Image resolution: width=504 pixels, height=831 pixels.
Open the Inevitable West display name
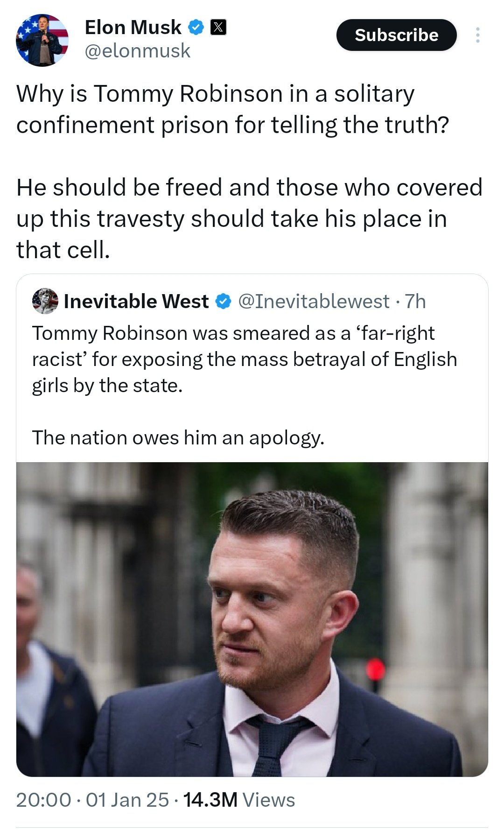136,302
